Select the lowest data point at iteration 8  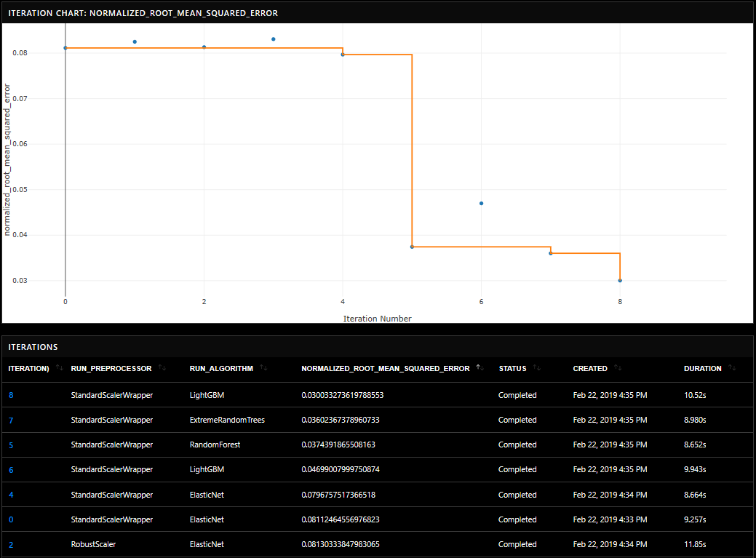pyautogui.click(x=620, y=280)
